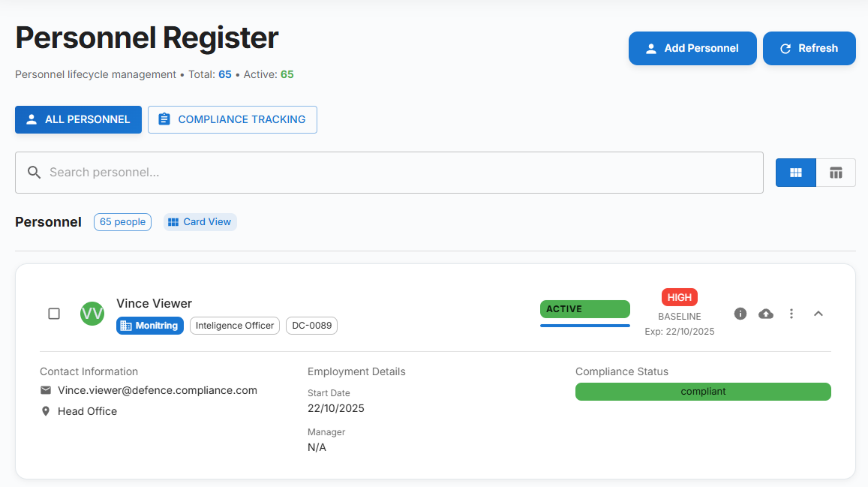Click the Head Office location pin icon

[x=46, y=411]
